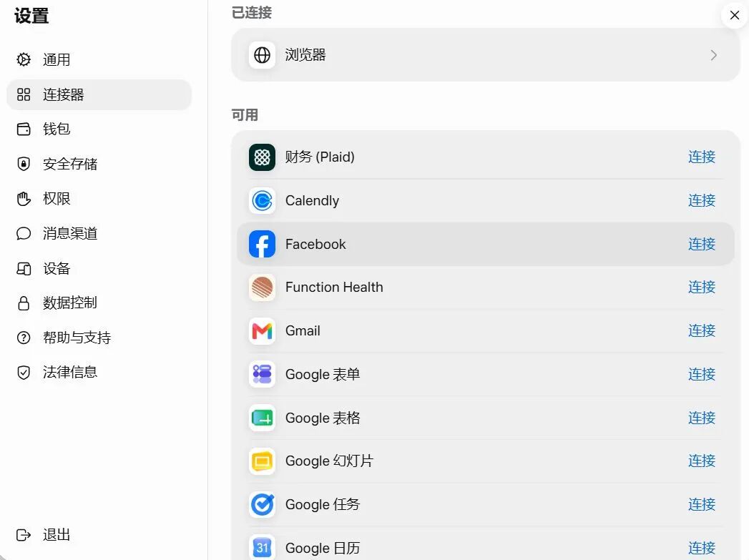Open the 设备 settings section

(99, 269)
